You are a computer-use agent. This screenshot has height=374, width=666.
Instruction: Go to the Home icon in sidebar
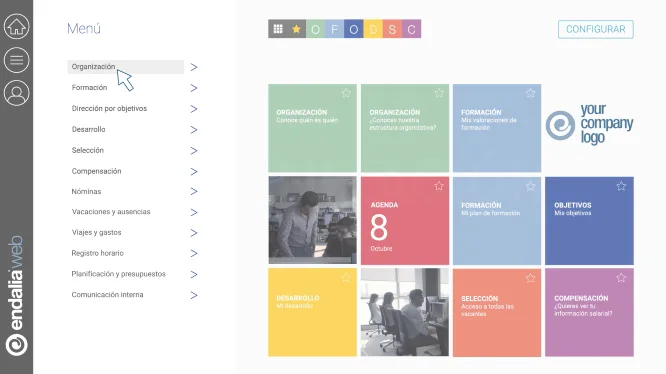tap(17, 26)
